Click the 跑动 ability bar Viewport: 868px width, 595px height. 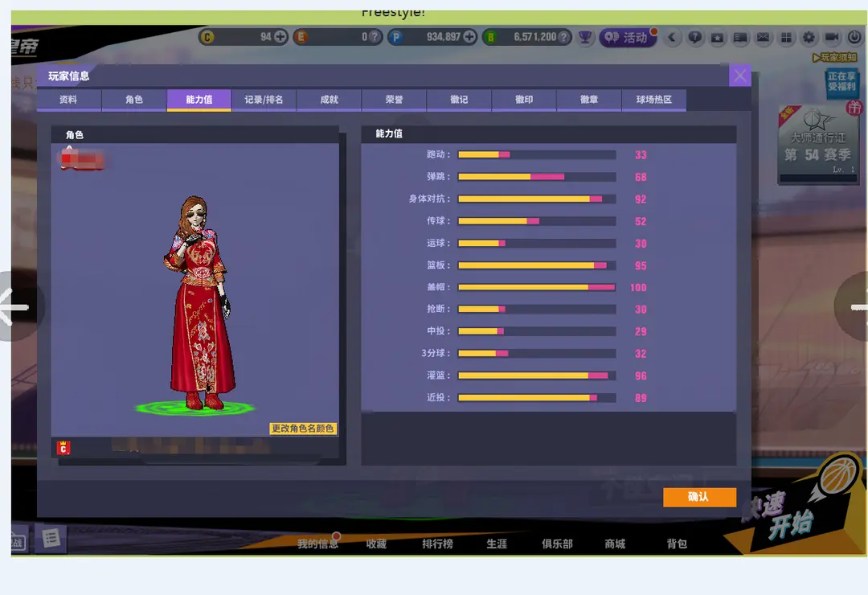click(x=537, y=154)
